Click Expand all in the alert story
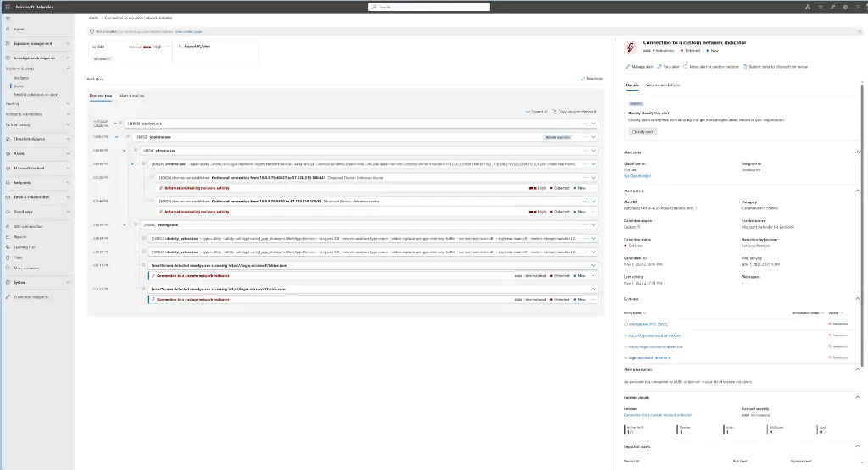The height and width of the screenshot is (470, 868). click(537, 112)
